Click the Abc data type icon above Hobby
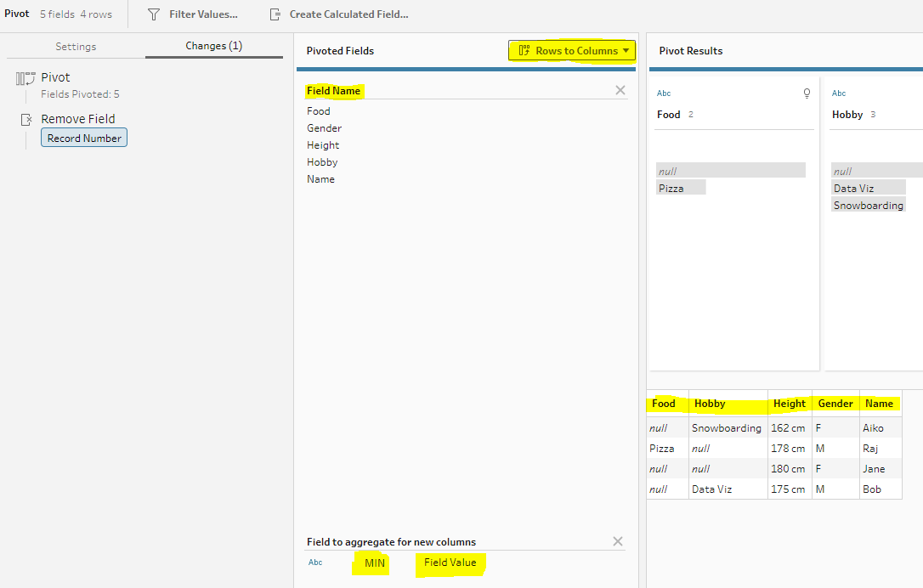The image size is (923, 588). click(839, 93)
